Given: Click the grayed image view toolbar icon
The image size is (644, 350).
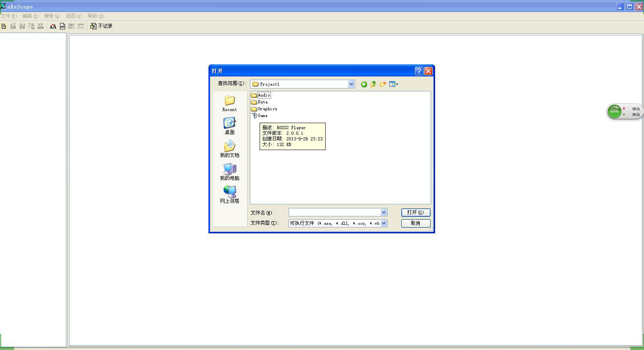Looking at the screenshot, I should point(72,27).
